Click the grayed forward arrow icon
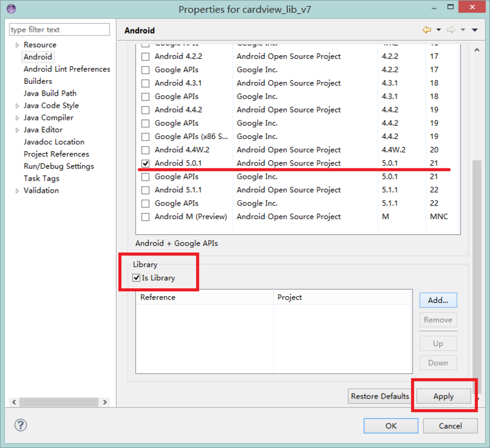This screenshot has width=490, height=448. click(x=451, y=30)
